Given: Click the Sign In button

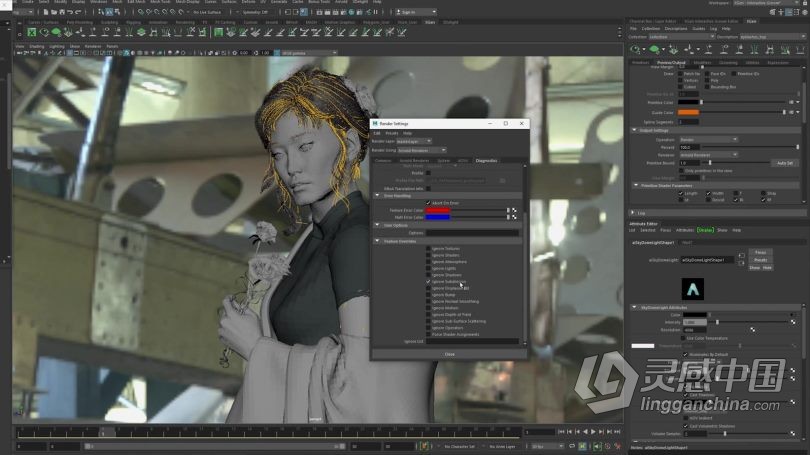Looking at the screenshot, I should [416, 12].
